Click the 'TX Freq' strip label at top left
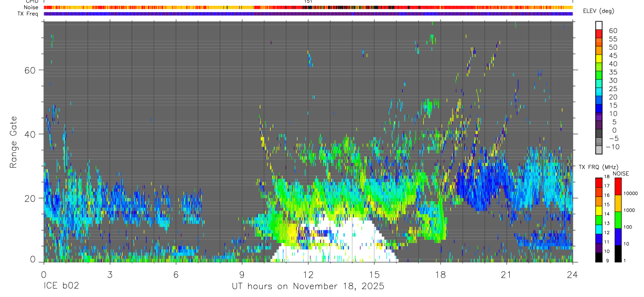 tap(28, 14)
